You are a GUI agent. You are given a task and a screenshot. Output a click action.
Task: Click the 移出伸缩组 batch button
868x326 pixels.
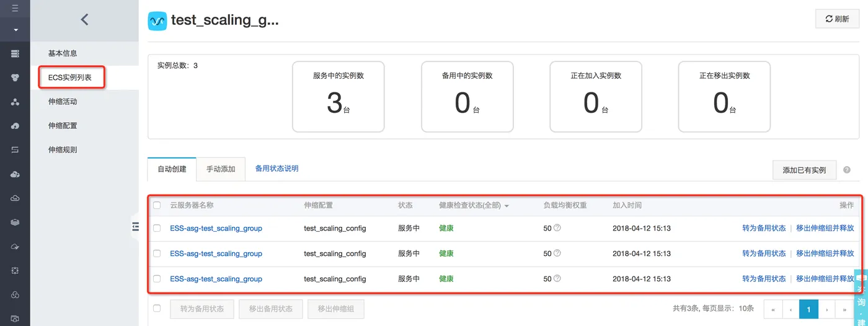335,309
